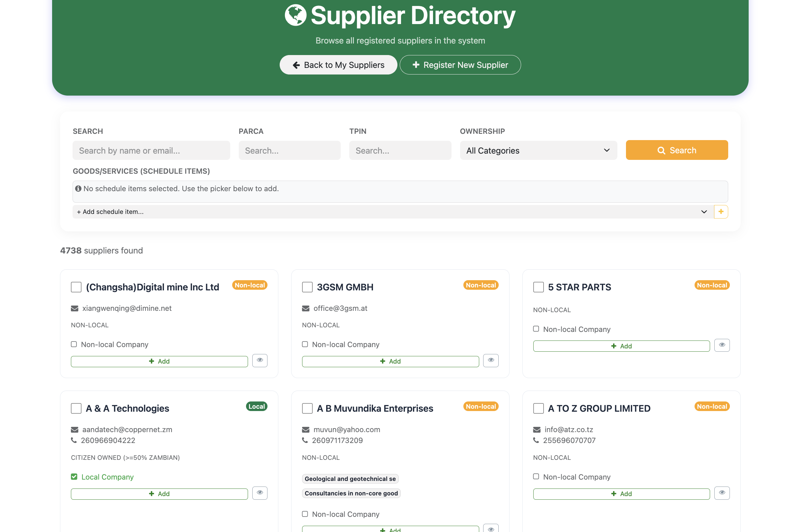Click Non-local badge on 5 STAR PARTS card
Image resolution: width=810 pixels, height=532 pixels.
point(712,285)
